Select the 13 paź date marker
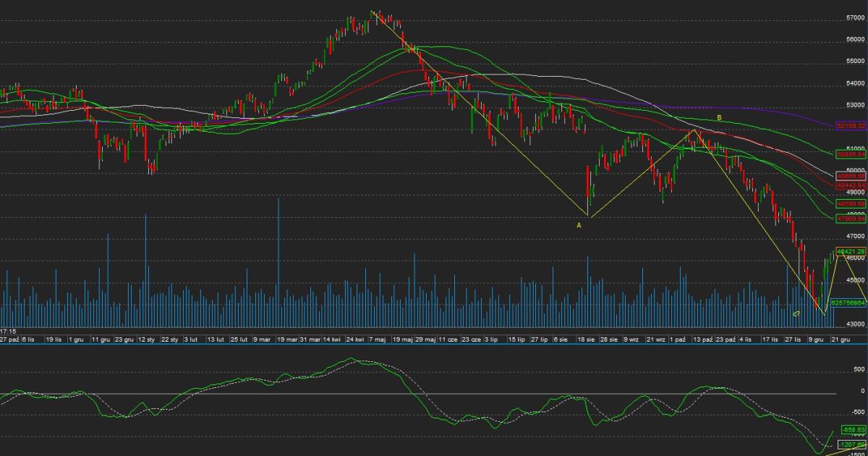This screenshot has width=868, height=456. 702,339
